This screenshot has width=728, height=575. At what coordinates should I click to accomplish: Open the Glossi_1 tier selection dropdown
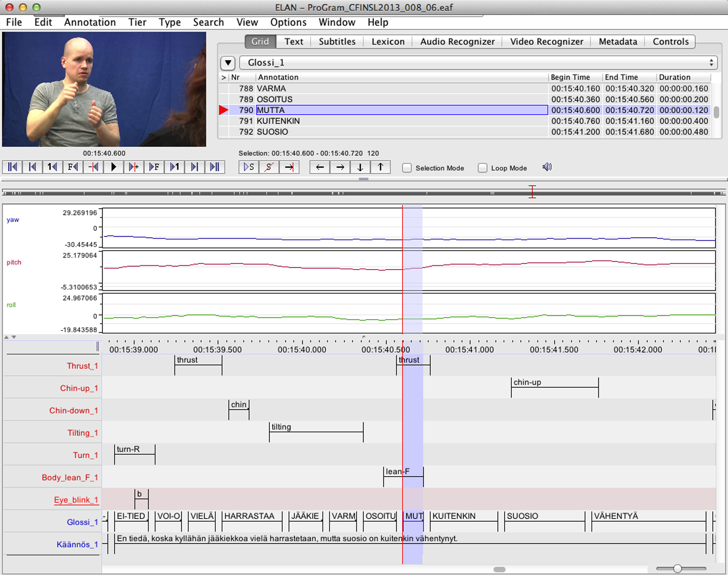pyautogui.click(x=478, y=63)
